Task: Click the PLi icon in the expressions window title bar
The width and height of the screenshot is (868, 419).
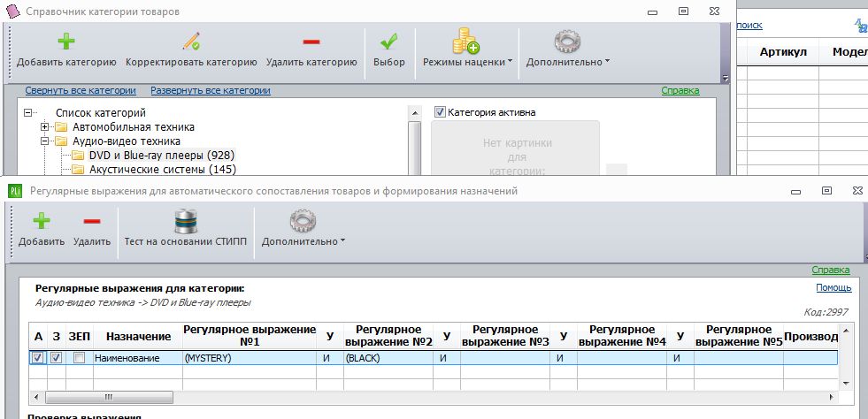Action: pyautogui.click(x=14, y=191)
